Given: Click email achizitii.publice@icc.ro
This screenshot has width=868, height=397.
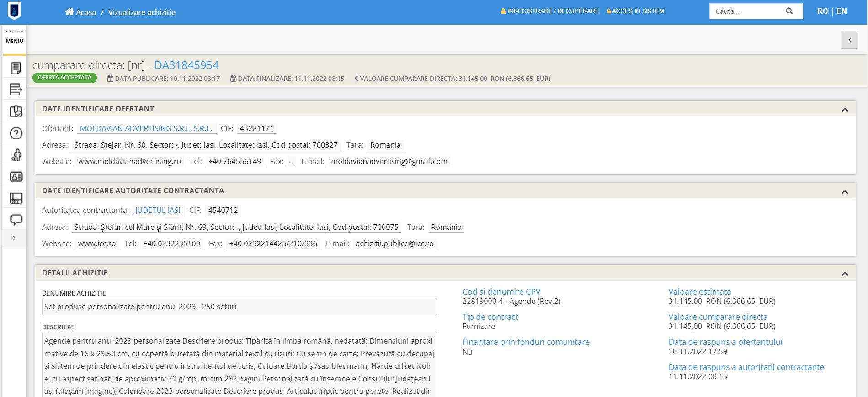Looking at the screenshot, I should (394, 243).
